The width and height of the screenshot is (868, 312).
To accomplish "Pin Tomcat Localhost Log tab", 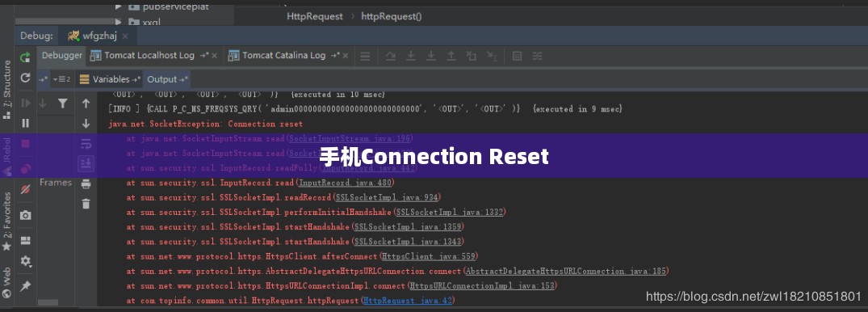I will point(203,56).
